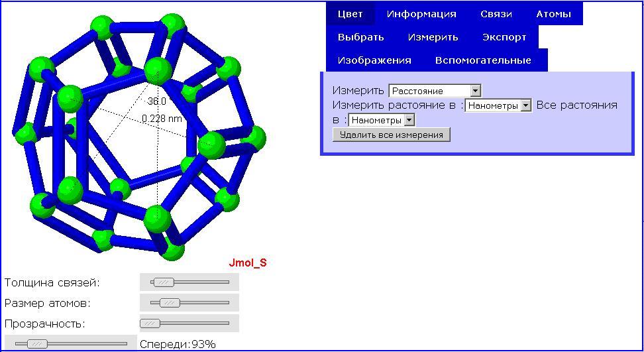Open the Нанометры dropdown for 'Все растояния в'

pos(382,121)
